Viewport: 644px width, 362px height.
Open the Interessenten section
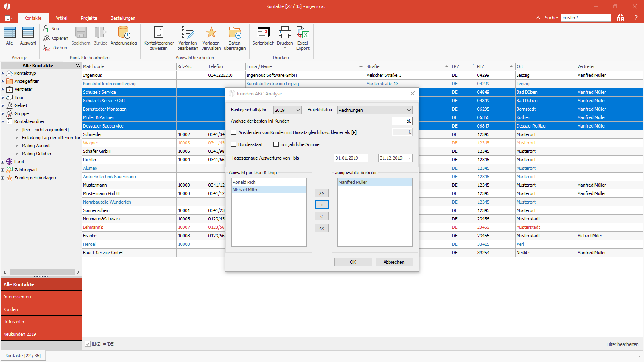click(x=41, y=297)
